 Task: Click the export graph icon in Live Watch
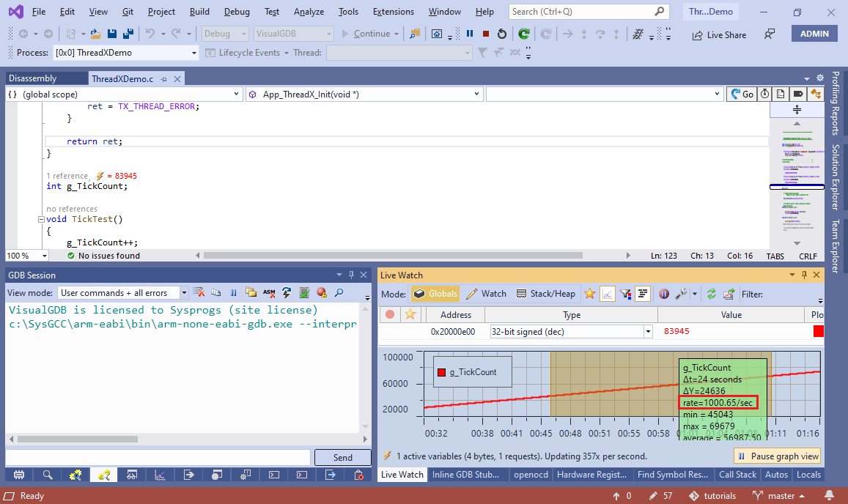tap(729, 294)
